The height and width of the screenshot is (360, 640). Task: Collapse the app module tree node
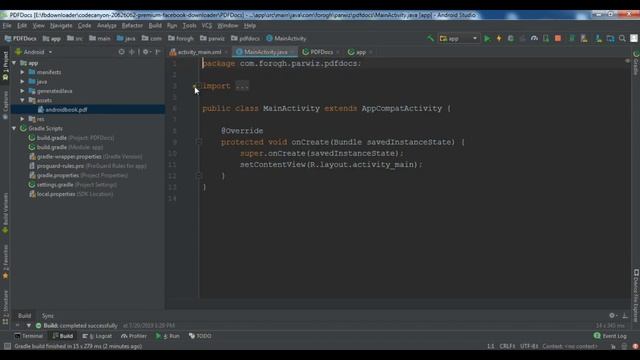(15, 63)
